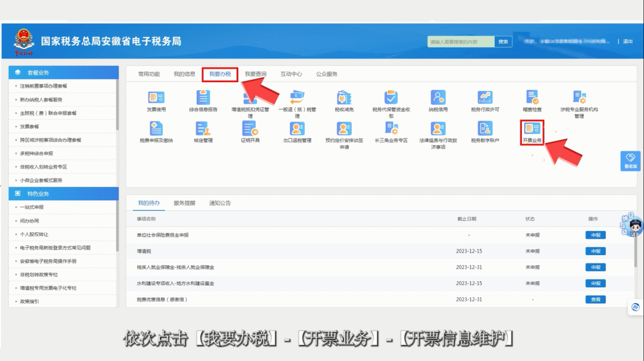
Task: Select 一站式申报 in sidebar
Action: point(32,207)
